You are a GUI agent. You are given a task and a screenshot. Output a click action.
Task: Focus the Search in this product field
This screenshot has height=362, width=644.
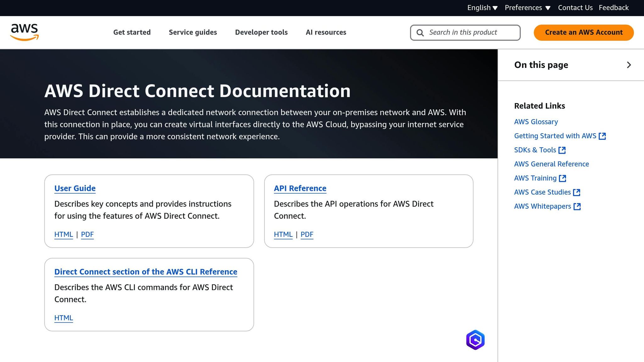coord(465,33)
